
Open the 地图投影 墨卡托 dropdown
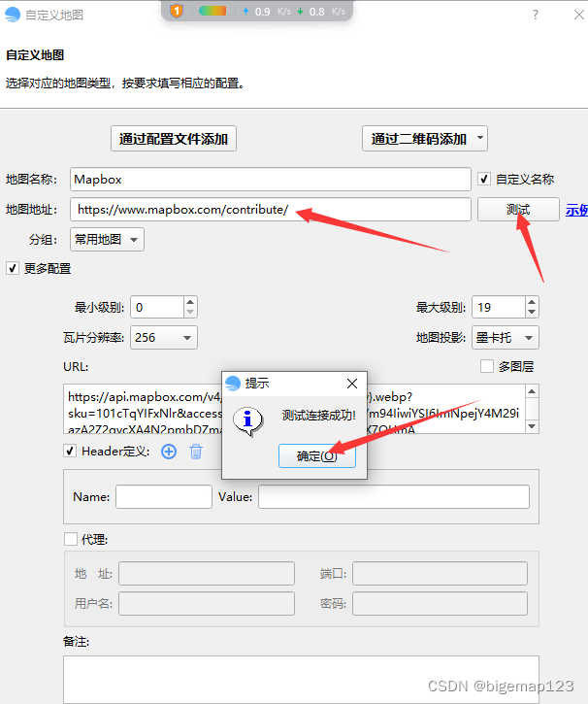(505, 338)
